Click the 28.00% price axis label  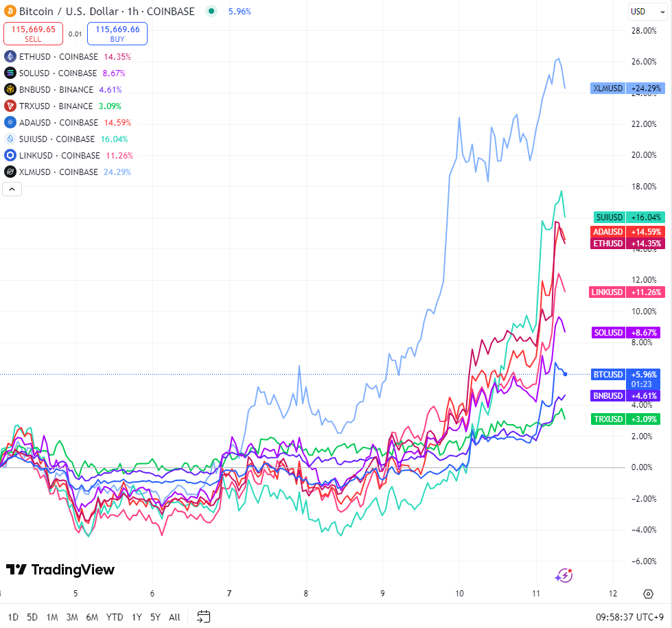(644, 31)
